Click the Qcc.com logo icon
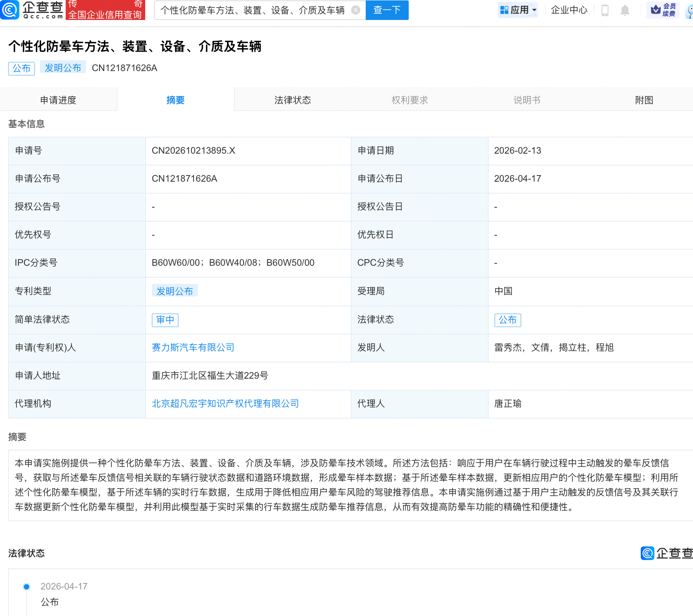The image size is (693, 616). click(10, 10)
